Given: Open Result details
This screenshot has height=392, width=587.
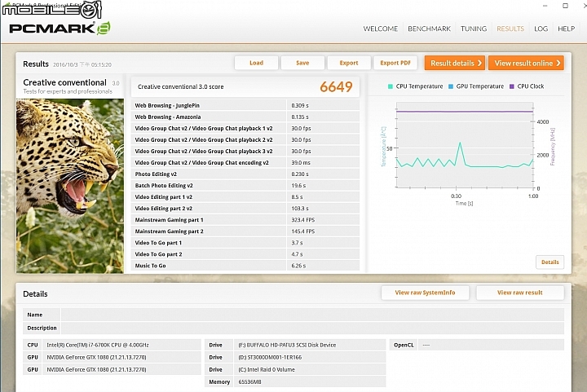Looking at the screenshot, I should 455,64.
